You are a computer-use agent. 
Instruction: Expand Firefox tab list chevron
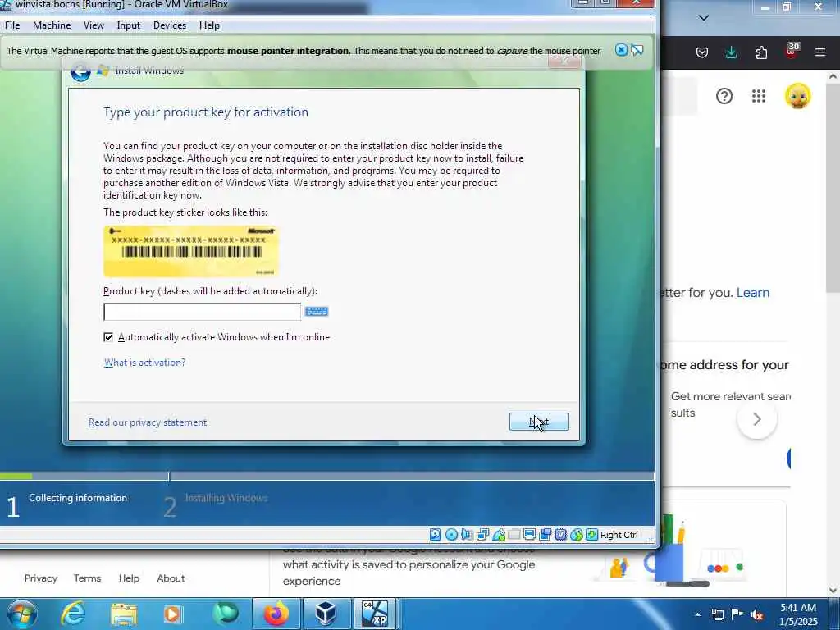704,18
